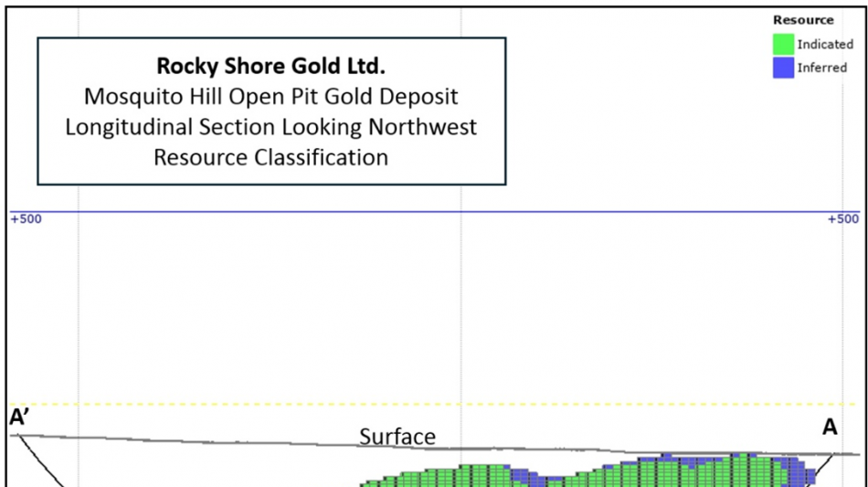Screen dimensions: 868x487
Task: Select the blue inferred blocks near point A
Action: click(801, 472)
